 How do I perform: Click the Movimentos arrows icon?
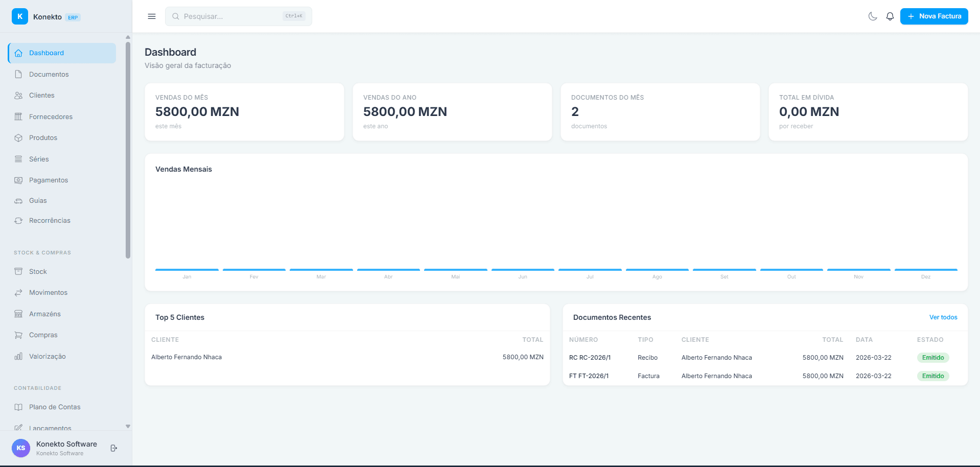click(x=18, y=293)
